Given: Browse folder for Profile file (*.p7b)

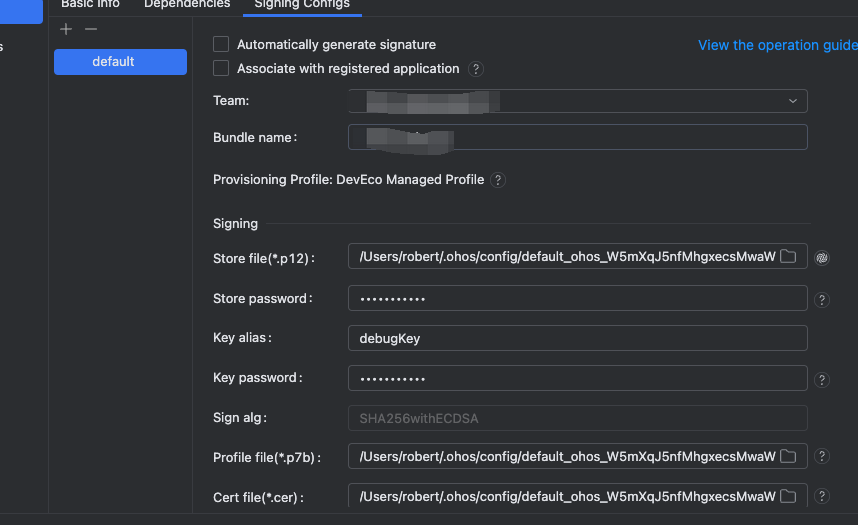Looking at the screenshot, I should pyautogui.click(x=788, y=456).
